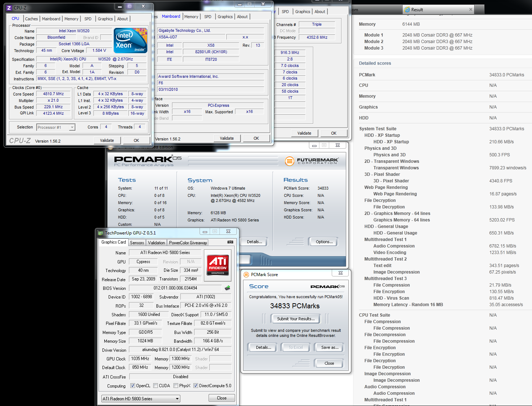The width and height of the screenshot is (532, 406).
Task: Click the PCMark Score dialog title icon
Action: coord(246,275)
